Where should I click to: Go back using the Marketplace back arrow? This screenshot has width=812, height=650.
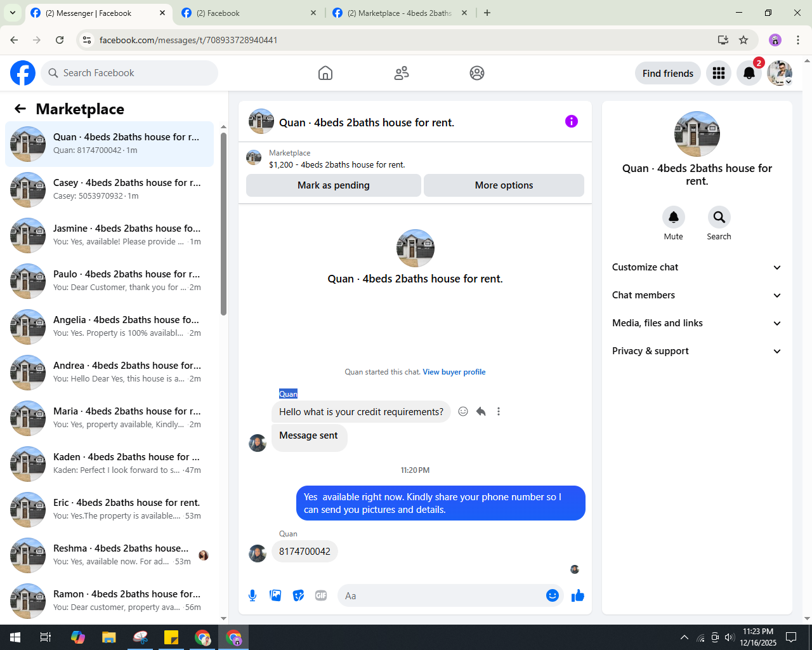(x=20, y=109)
